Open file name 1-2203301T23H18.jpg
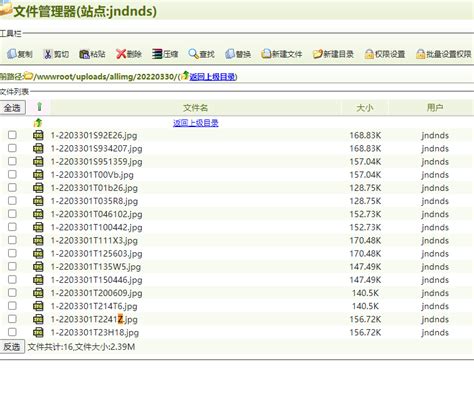The height and width of the screenshot is (398, 474). tap(95, 333)
